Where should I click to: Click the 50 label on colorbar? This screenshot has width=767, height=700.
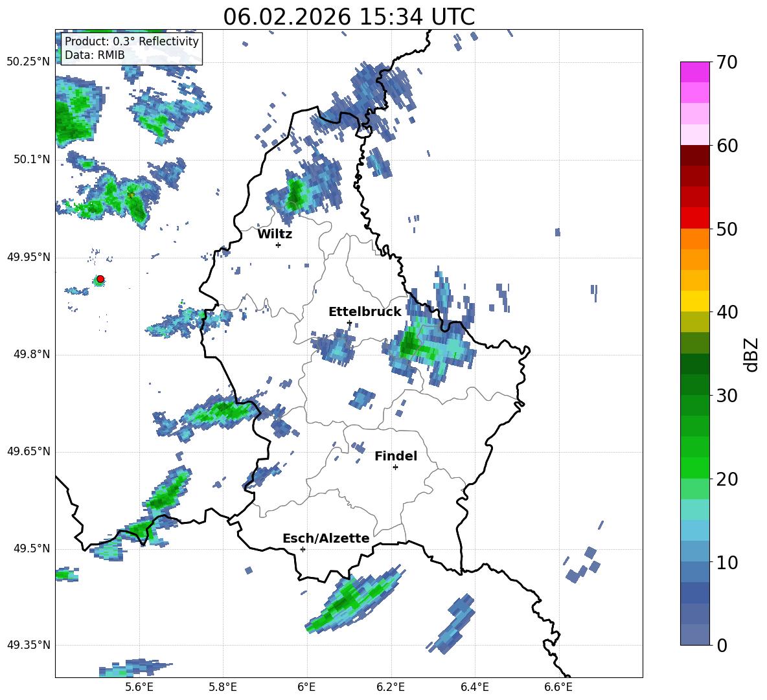[727, 229]
